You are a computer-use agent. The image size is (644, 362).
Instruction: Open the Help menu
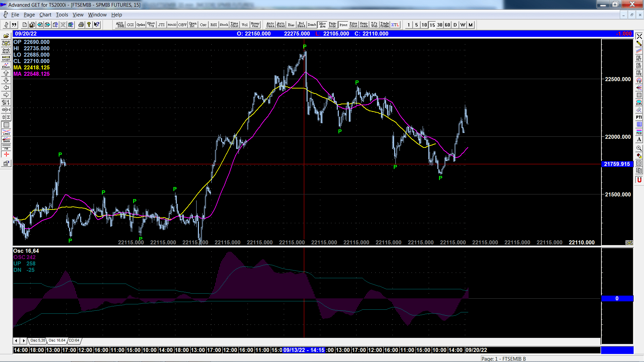point(117,15)
